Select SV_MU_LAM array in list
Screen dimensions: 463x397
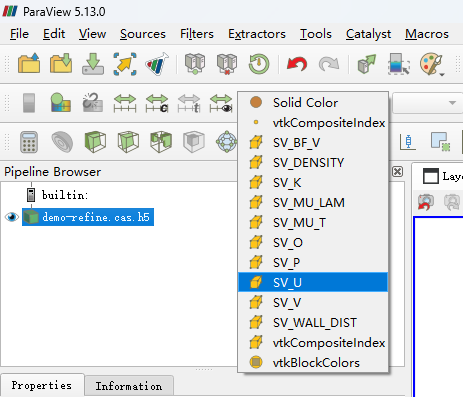click(313, 202)
